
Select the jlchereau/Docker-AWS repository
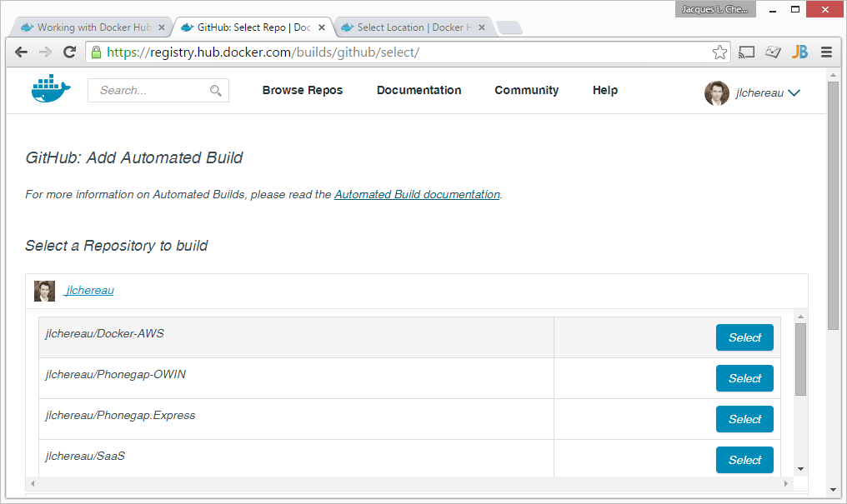(x=744, y=337)
